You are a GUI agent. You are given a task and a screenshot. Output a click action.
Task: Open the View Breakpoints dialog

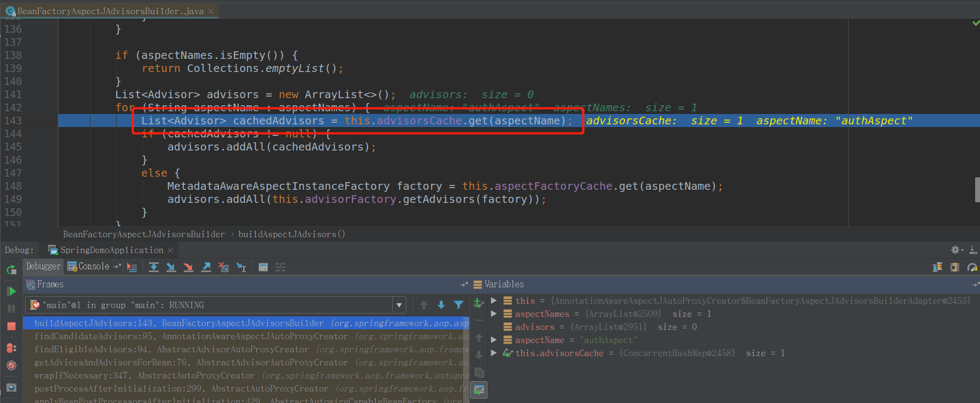coord(11,348)
